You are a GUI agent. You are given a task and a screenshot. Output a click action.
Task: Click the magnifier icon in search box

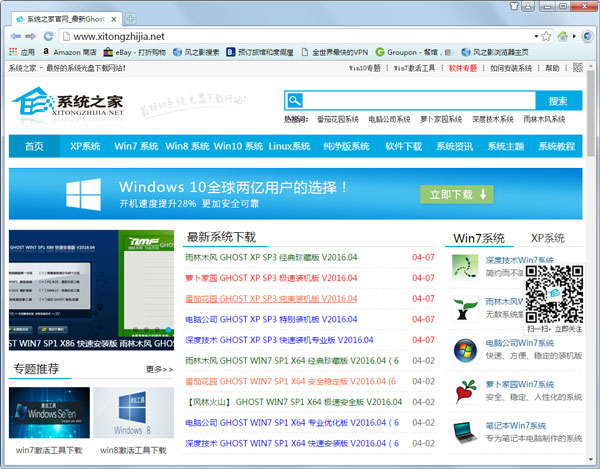(294, 101)
